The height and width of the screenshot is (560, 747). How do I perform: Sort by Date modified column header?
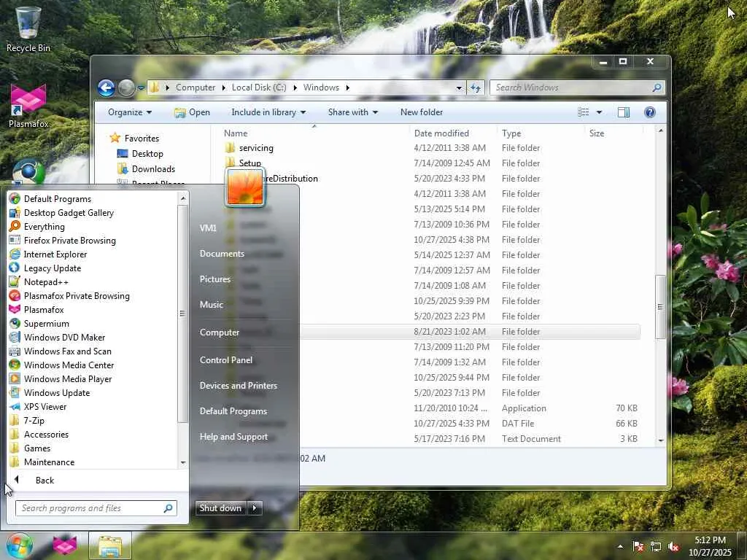tap(441, 133)
